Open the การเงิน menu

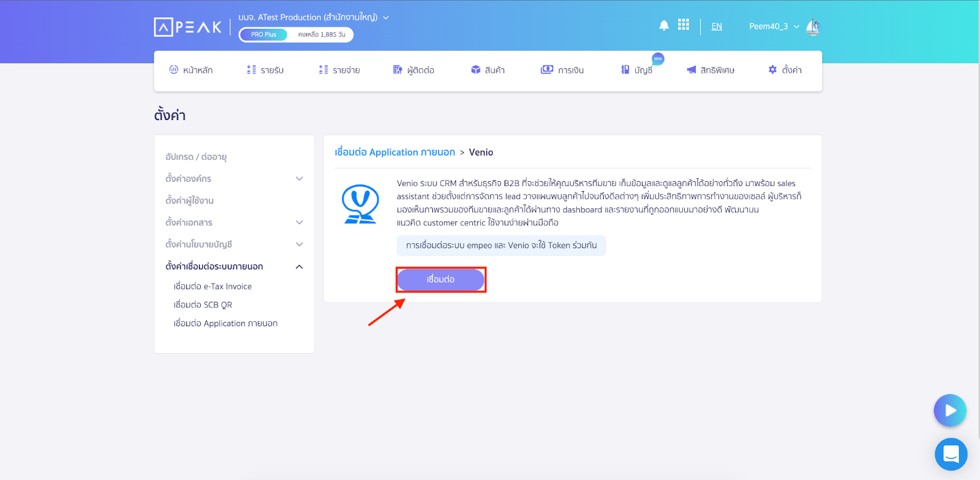click(562, 70)
